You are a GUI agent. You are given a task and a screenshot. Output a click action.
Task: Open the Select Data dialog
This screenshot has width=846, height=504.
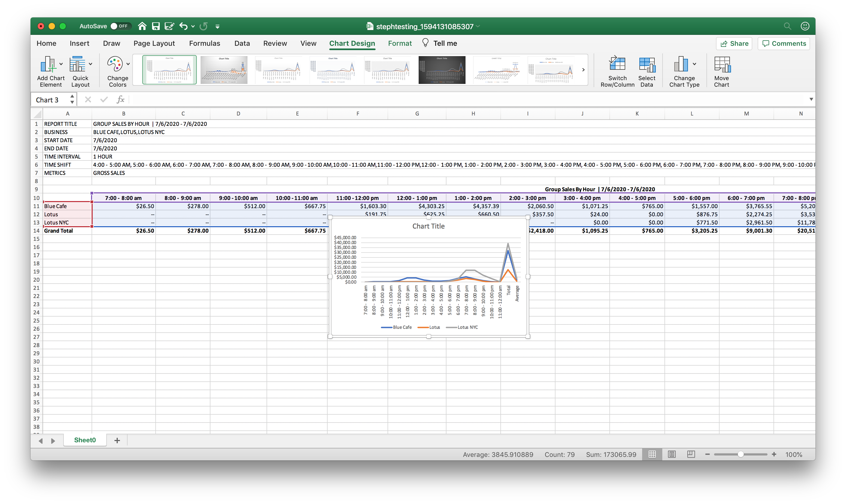point(646,65)
